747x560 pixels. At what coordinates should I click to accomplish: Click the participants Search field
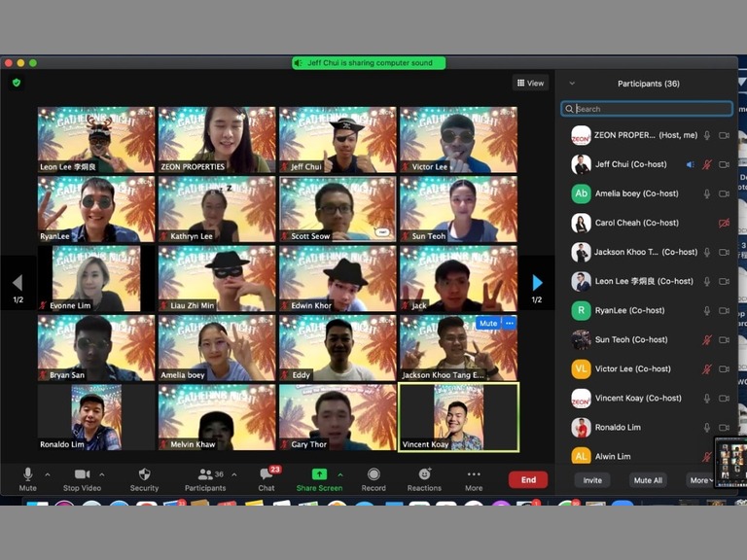(x=650, y=109)
